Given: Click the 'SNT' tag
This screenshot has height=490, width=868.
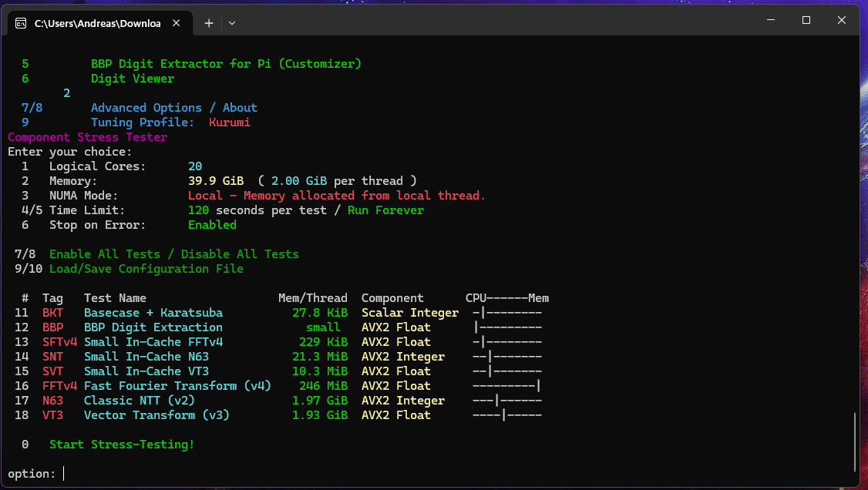Looking at the screenshot, I should [x=52, y=357].
